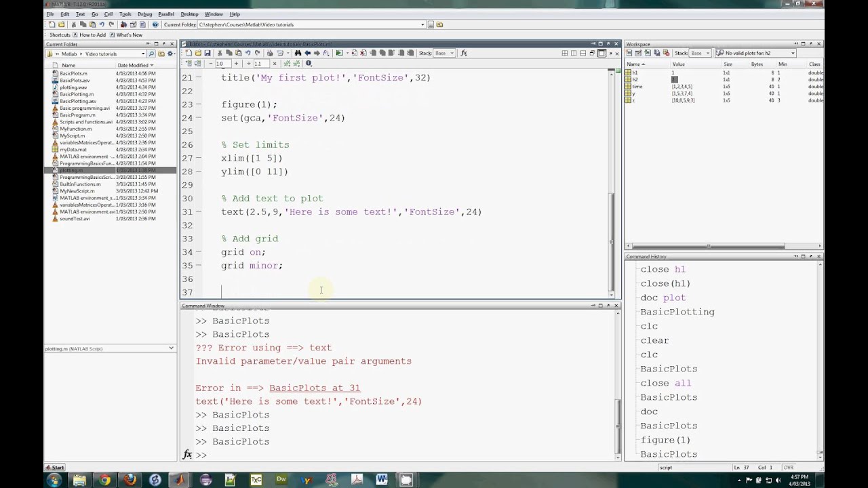Click the Undo icon in editor toolbar
868x488 pixels.
pos(248,53)
